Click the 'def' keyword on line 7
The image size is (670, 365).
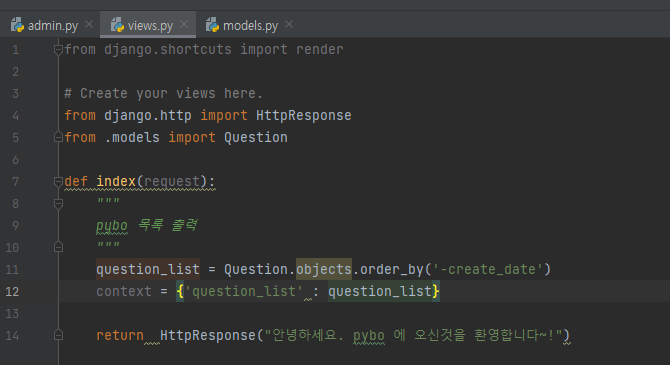[76, 181]
